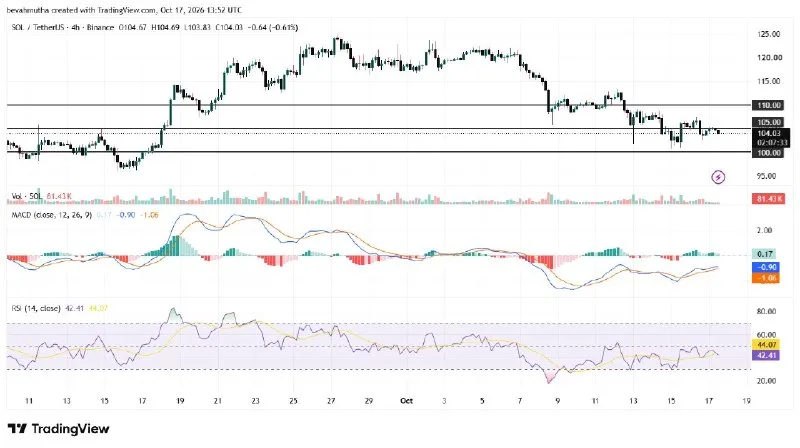Select the MACD (close, 12, 26, 9) label
The image size is (800, 448).
(x=52, y=215)
